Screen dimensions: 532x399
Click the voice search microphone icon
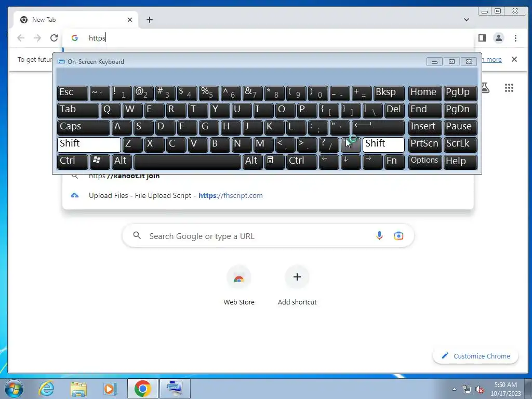click(379, 235)
